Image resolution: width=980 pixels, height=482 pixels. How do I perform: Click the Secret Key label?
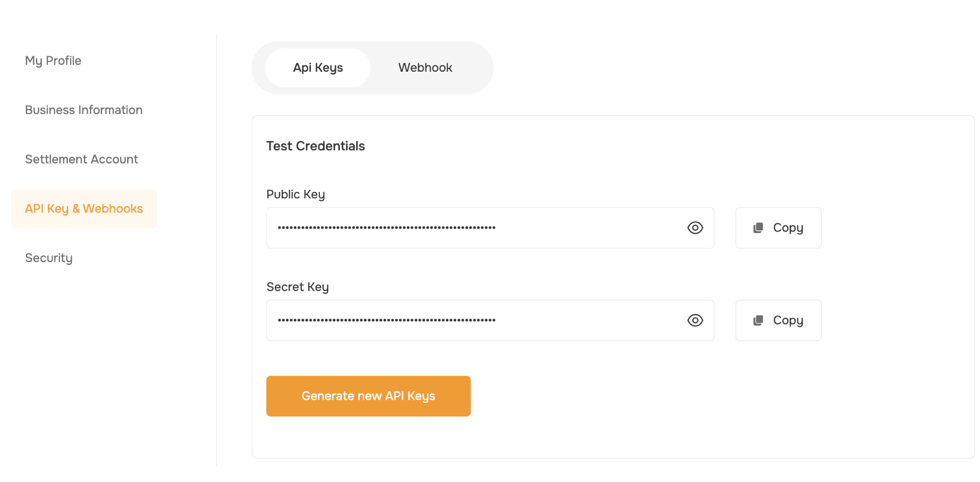(298, 287)
